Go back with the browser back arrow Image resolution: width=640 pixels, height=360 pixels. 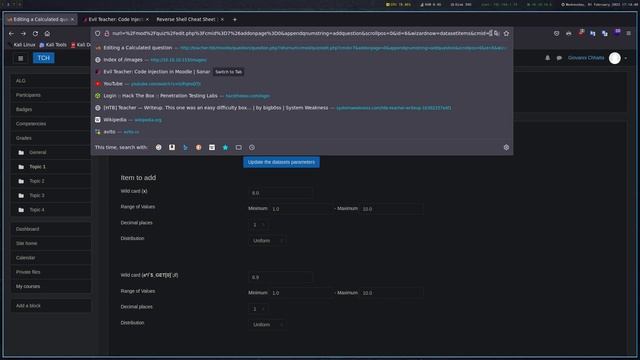point(11,33)
